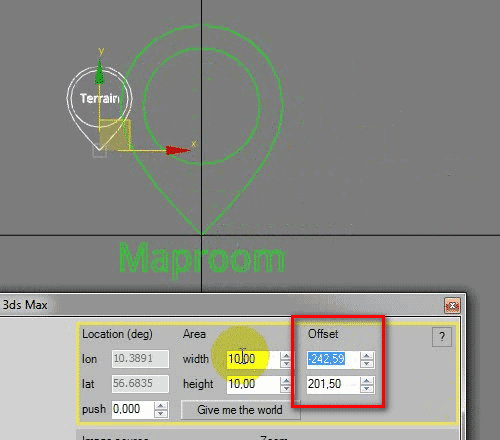500x440 pixels.
Task: Open help with the question mark button
Action: [x=442, y=337]
